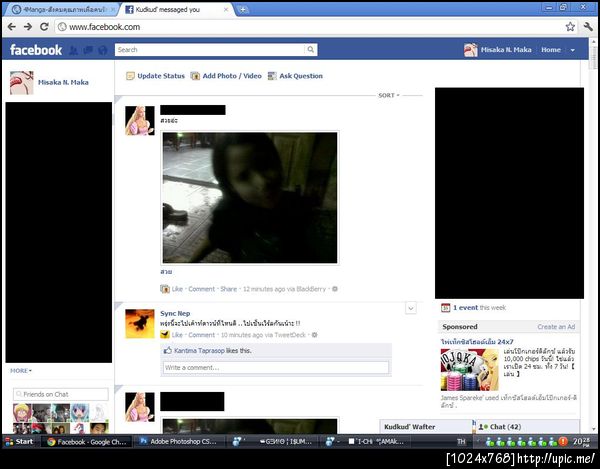The width and height of the screenshot is (600, 469).
Task: Open the Chrome wrench menu
Action: [588, 26]
